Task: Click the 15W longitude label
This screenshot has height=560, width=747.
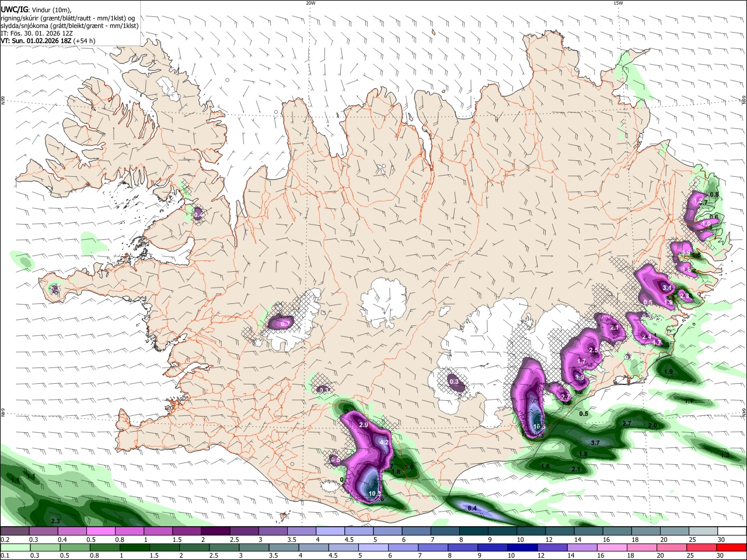Action: [618, 3]
